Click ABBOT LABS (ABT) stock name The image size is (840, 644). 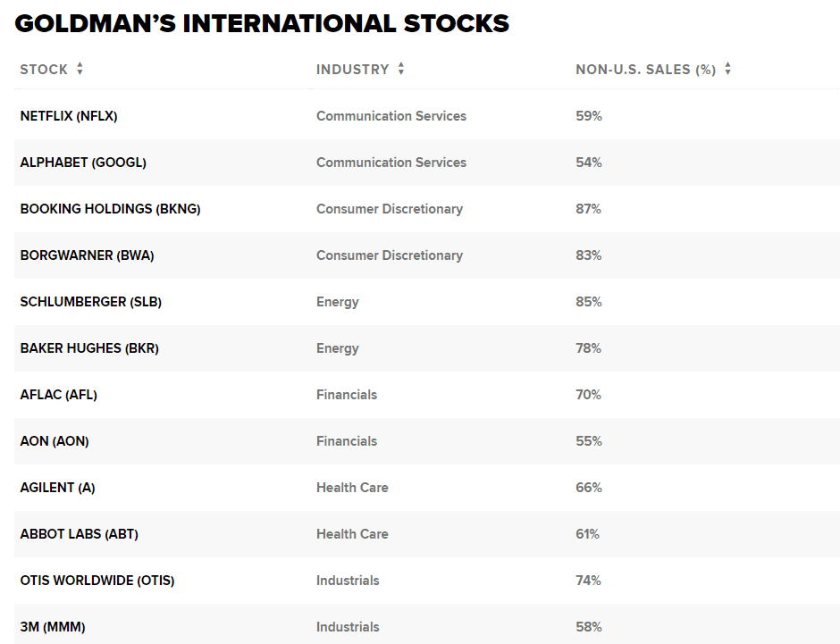pyautogui.click(x=79, y=534)
